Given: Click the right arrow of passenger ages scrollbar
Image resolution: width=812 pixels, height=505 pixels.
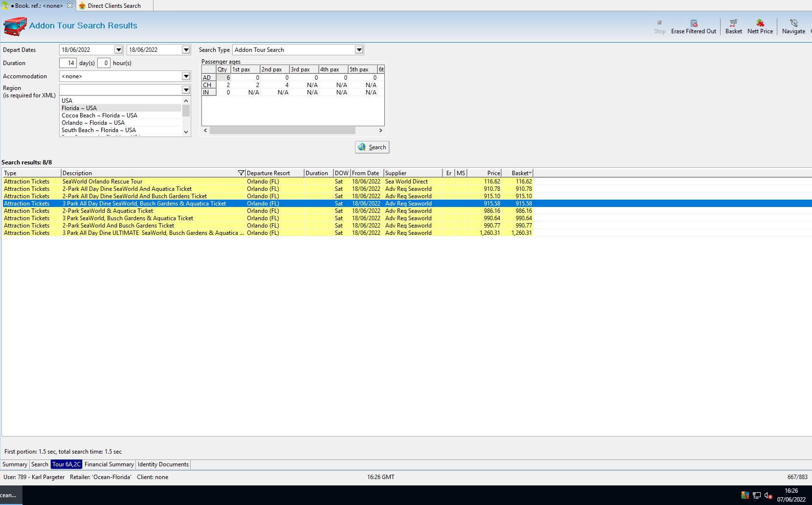Looking at the screenshot, I should 381,131.
